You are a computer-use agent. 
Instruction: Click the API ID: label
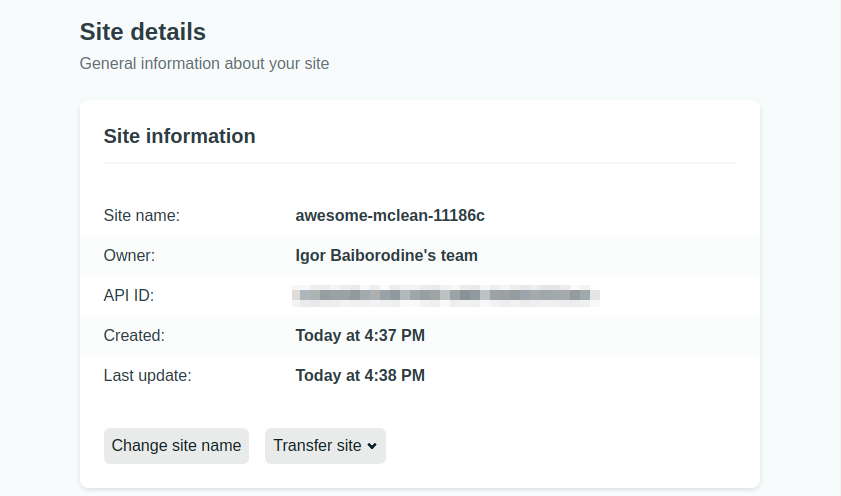(129, 295)
